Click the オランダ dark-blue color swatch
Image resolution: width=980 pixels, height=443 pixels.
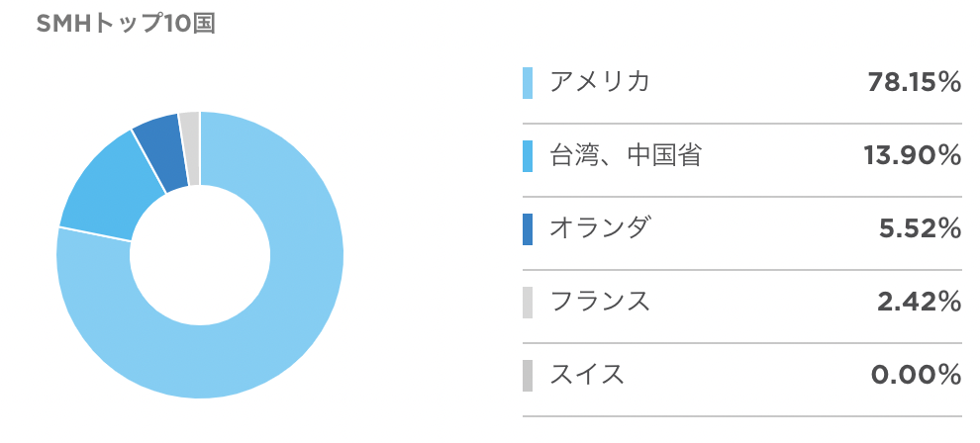click(x=528, y=229)
